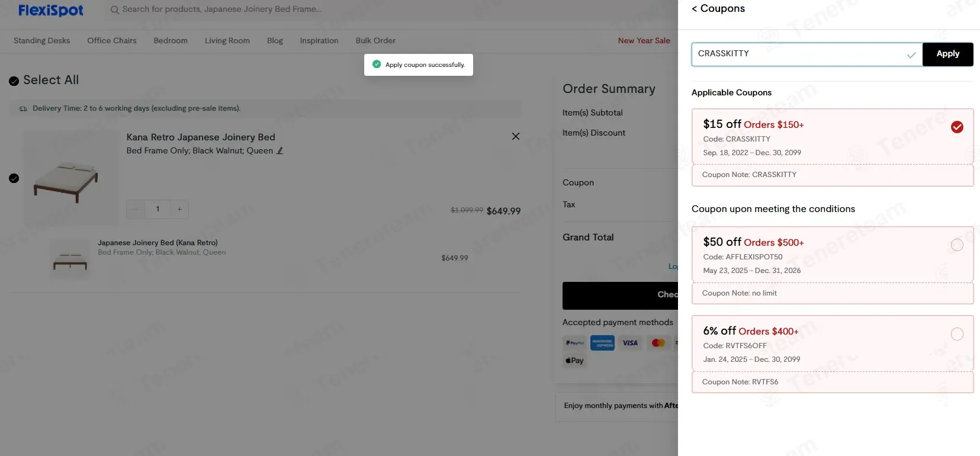Open the small Japanese Joinery Bed thumbnail

point(70,259)
